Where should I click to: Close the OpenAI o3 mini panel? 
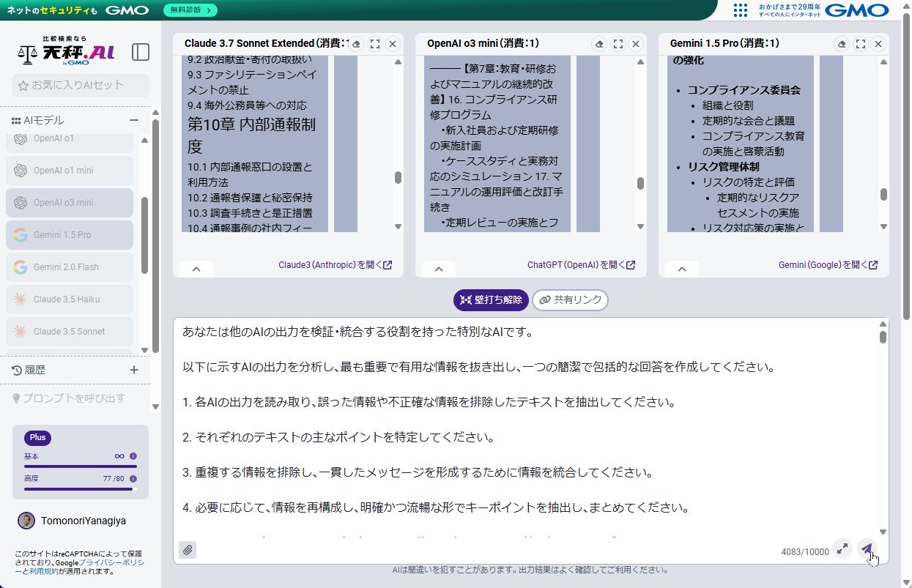(x=636, y=44)
